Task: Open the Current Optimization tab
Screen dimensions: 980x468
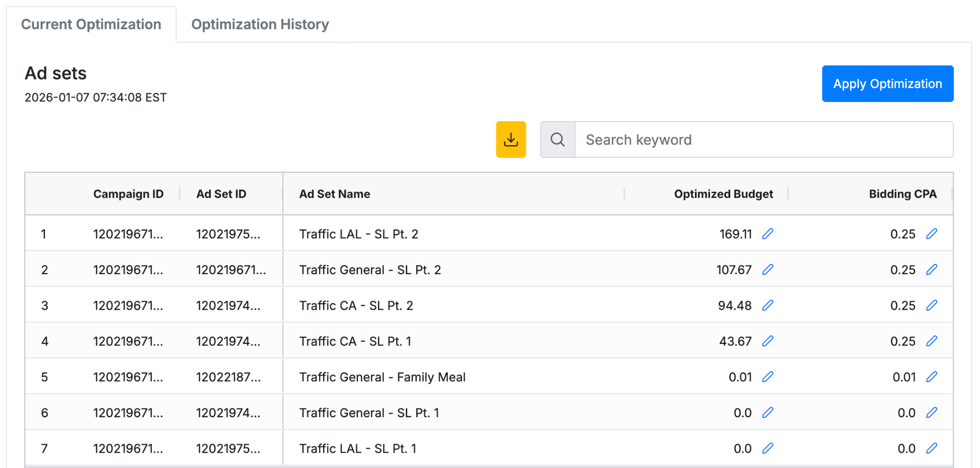Action: [91, 24]
